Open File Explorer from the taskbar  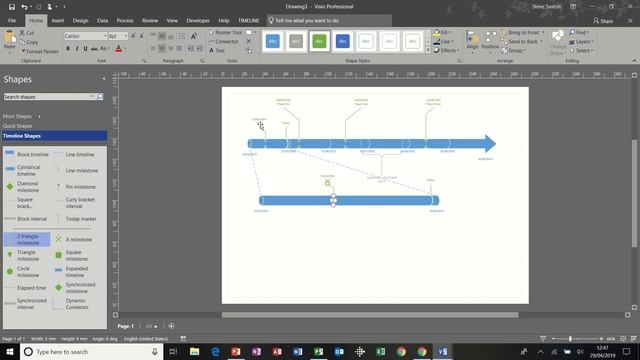[x=195, y=351]
